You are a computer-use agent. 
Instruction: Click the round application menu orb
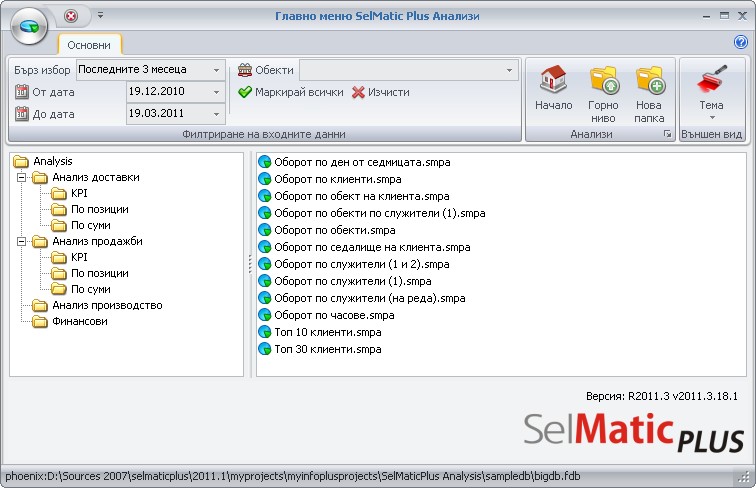pyautogui.click(x=28, y=26)
